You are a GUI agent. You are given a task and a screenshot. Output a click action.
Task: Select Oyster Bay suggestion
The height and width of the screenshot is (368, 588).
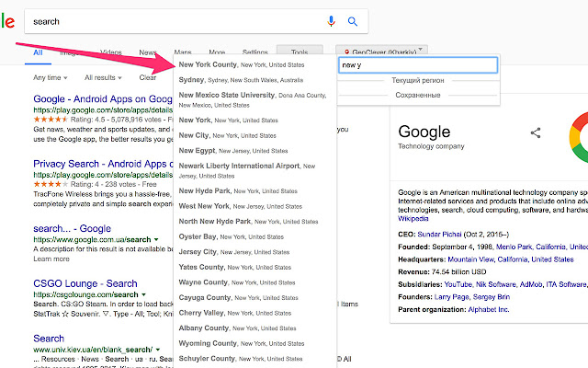pyautogui.click(x=255, y=237)
